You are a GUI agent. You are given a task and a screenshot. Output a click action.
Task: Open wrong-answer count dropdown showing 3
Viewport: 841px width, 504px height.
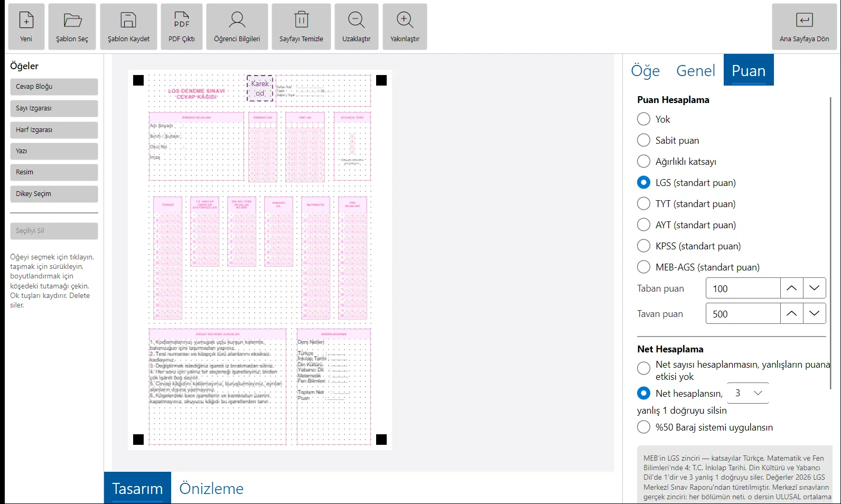click(748, 393)
